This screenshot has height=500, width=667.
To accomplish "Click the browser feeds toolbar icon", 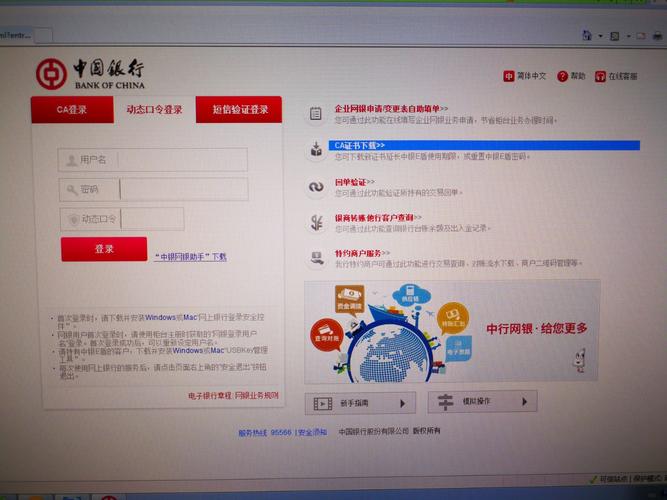I will click(x=615, y=36).
